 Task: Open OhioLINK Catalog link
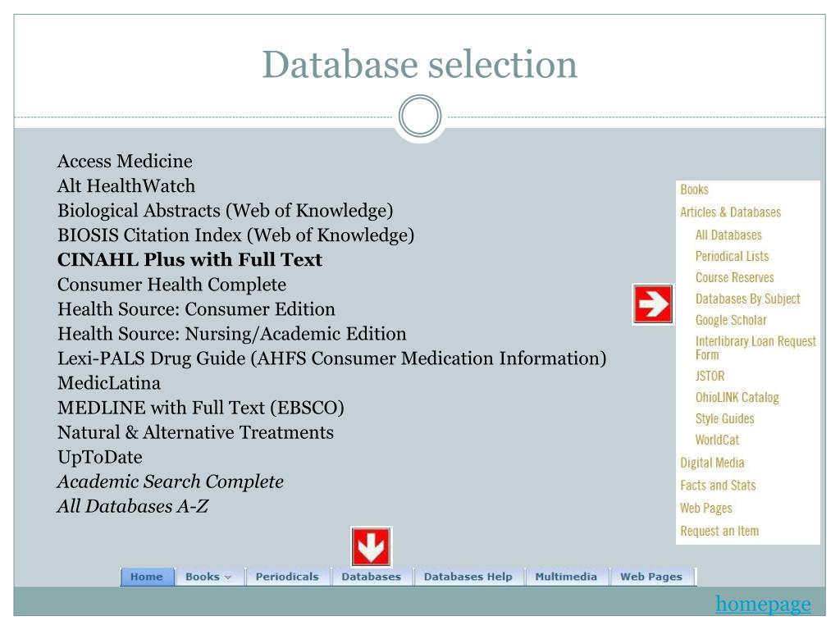[737, 398]
